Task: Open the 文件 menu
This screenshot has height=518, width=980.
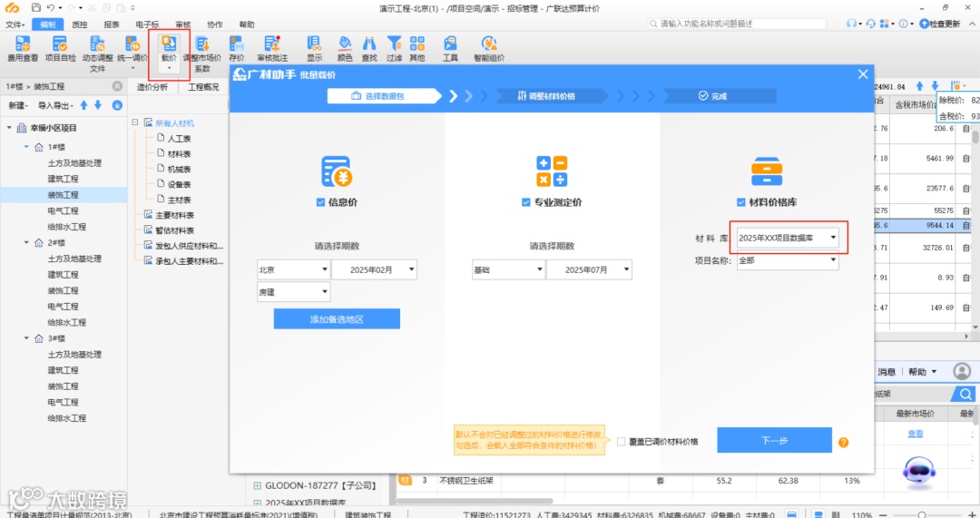Action: (x=15, y=24)
